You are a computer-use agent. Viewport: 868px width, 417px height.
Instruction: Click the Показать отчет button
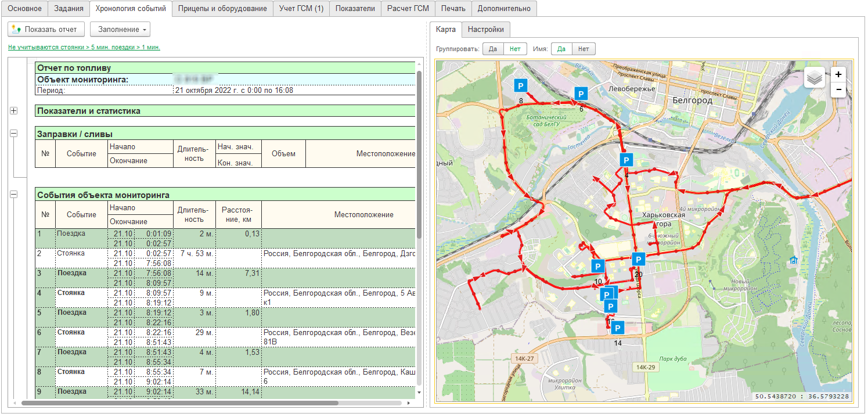46,29
